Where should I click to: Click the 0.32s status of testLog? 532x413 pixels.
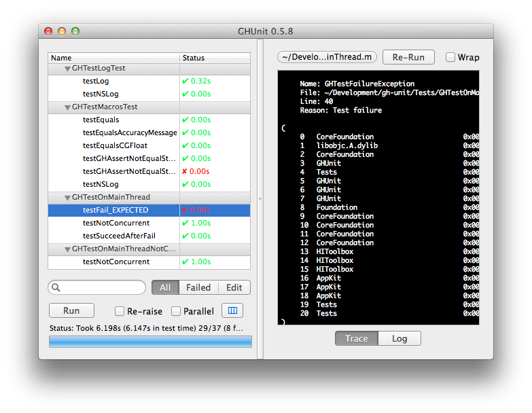point(200,81)
